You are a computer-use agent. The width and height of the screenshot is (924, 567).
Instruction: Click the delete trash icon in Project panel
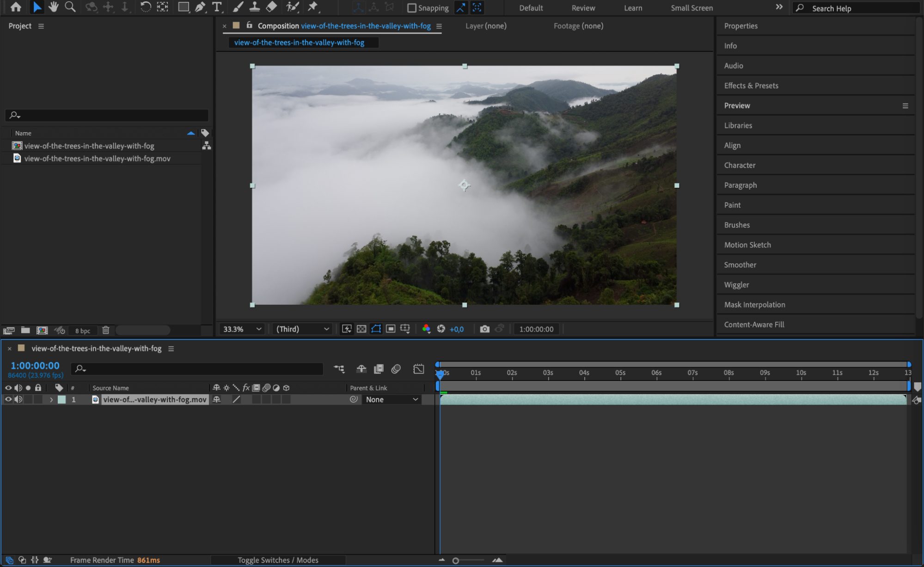click(106, 330)
